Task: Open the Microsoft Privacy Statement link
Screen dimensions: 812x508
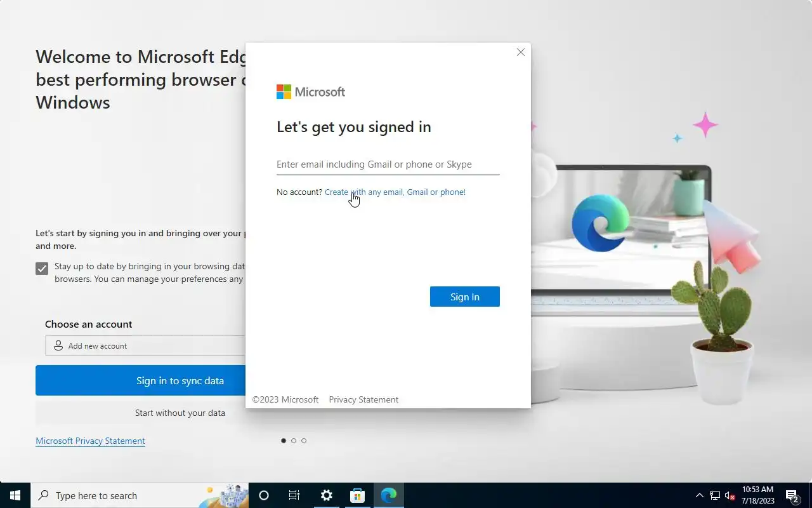Action: tap(90, 441)
